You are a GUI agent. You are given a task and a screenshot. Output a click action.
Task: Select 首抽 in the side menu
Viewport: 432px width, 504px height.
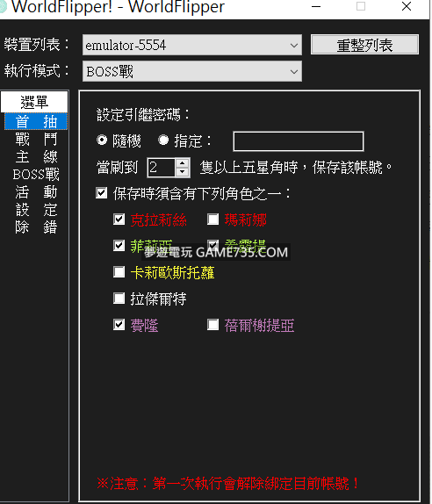pyautogui.click(x=36, y=122)
